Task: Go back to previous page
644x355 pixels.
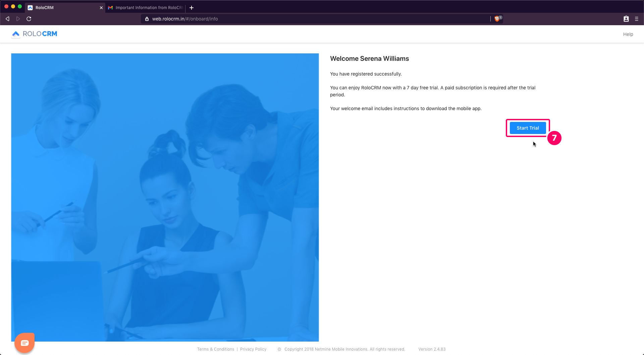Action: (x=7, y=19)
